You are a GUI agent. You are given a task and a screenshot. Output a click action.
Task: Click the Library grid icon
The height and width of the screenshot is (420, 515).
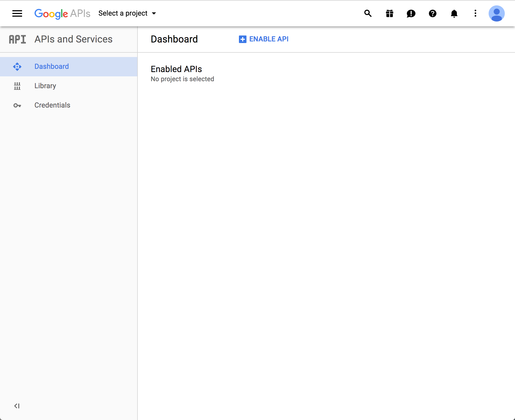click(17, 86)
